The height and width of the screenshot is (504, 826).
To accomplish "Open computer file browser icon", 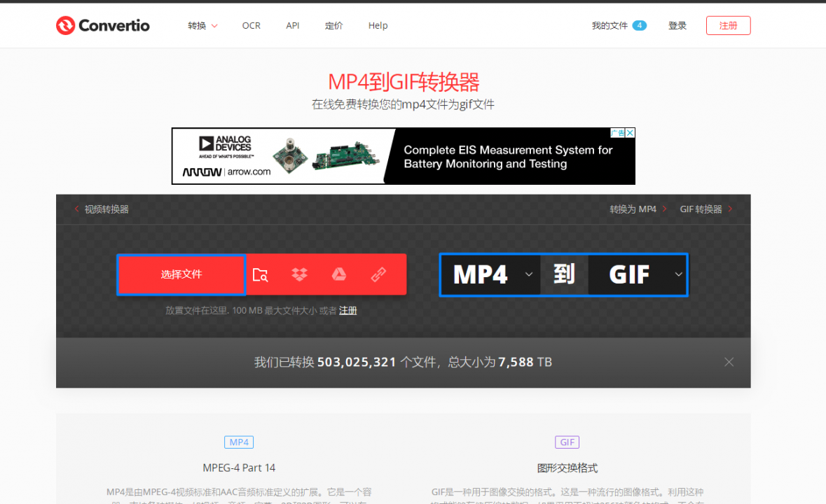I will click(260, 274).
